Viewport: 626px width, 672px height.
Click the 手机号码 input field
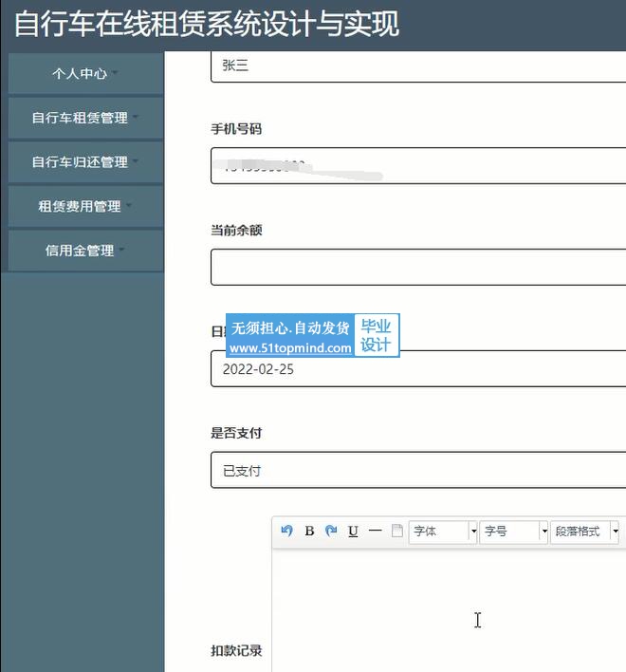pyautogui.click(x=418, y=166)
